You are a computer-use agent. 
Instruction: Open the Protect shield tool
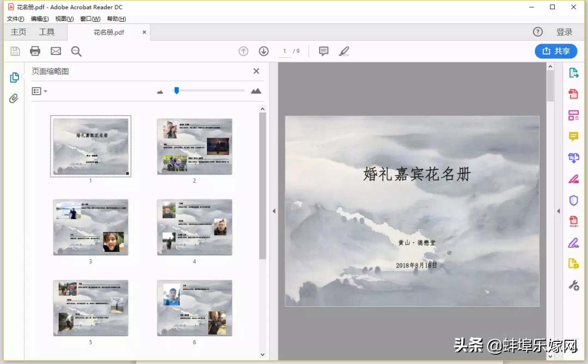tap(573, 200)
